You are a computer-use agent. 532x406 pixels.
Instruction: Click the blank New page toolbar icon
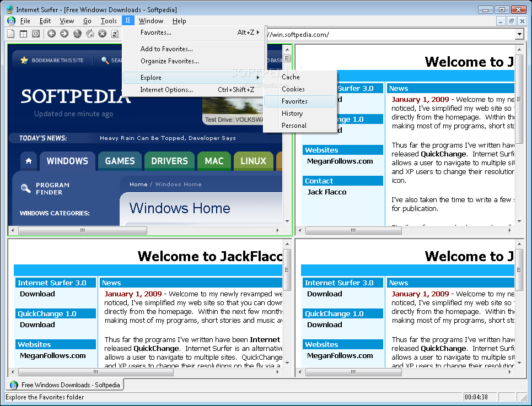pyautogui.click(x=11, y=34)
